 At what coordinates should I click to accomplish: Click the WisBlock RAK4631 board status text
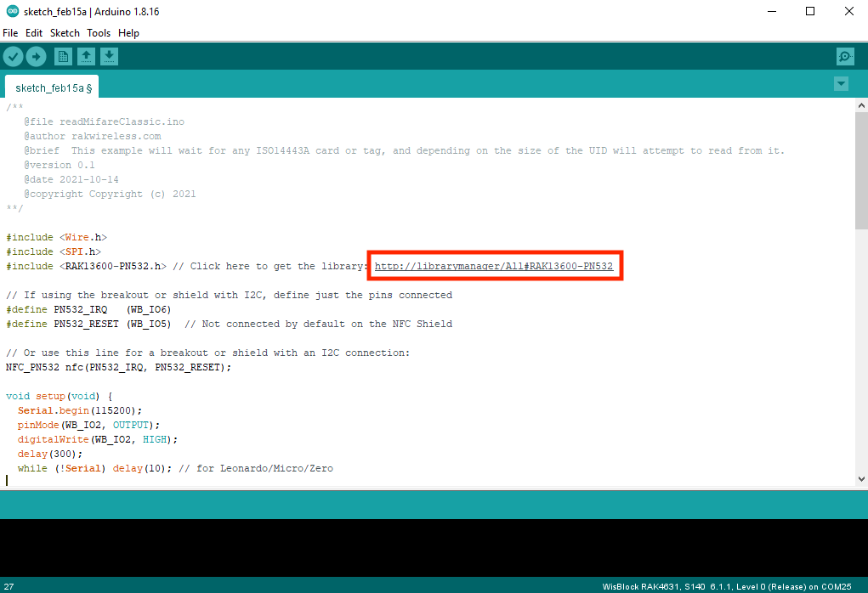[x=726, y=586]
